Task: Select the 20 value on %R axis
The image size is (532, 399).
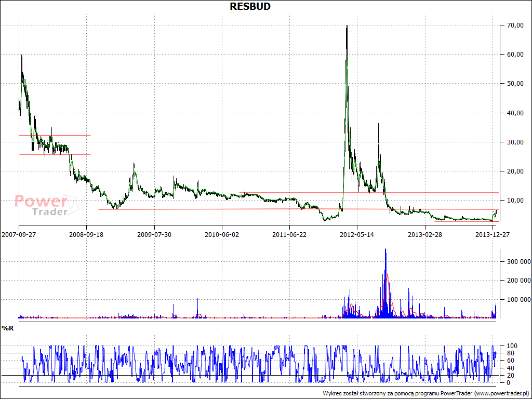Action: tap(510, 375)
